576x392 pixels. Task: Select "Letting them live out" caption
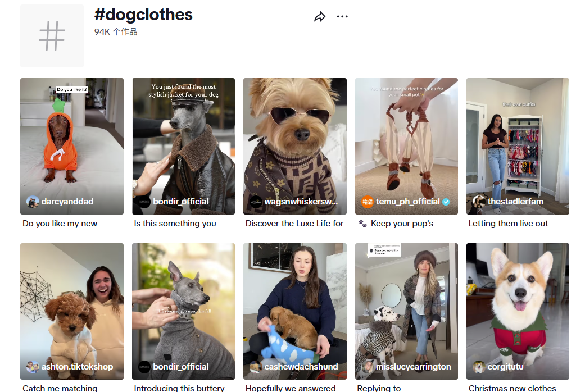[508, 224]
